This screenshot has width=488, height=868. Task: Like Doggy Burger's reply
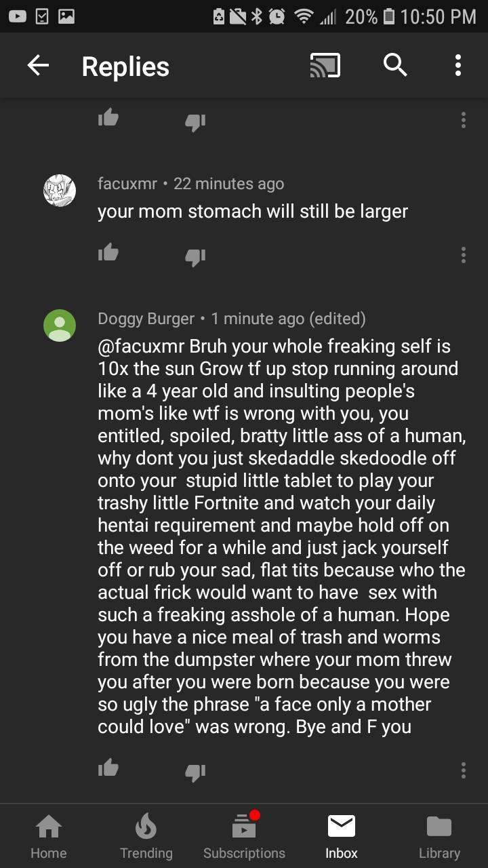pos(108,768)
